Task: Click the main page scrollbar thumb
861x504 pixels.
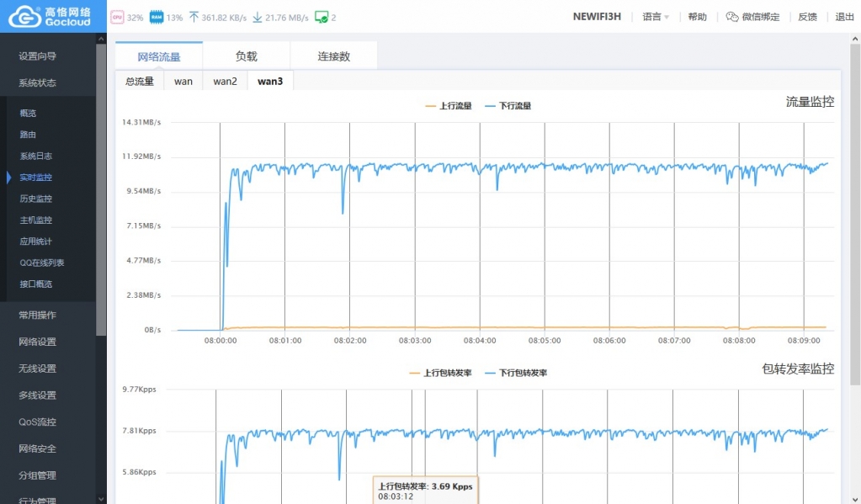Action: coord(855,214)
